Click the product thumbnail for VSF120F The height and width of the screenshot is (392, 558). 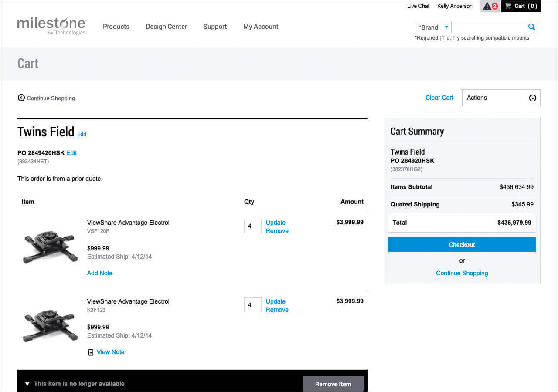pos(50,247)
